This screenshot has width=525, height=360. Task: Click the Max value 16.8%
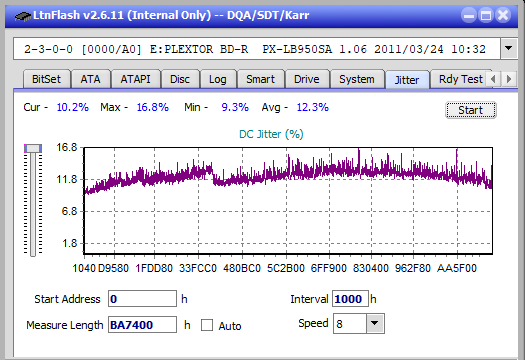[x=153, y=107]
